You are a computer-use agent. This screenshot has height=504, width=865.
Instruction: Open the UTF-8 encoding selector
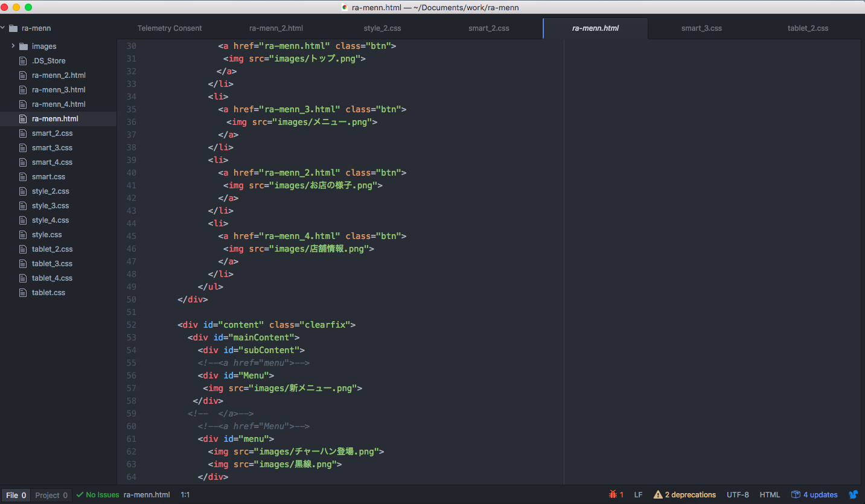click(x=738, y=495)
